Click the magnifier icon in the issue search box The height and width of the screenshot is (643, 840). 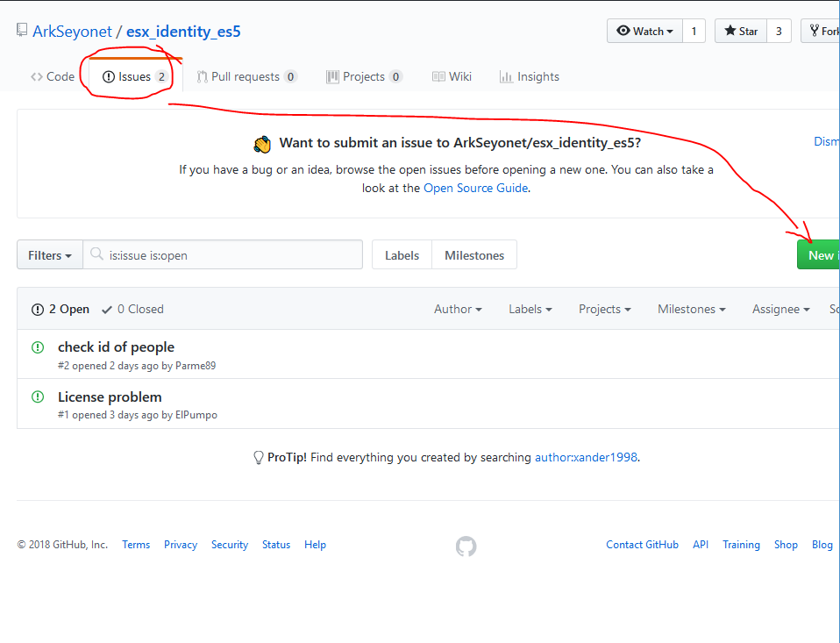(x=96, y=254)
